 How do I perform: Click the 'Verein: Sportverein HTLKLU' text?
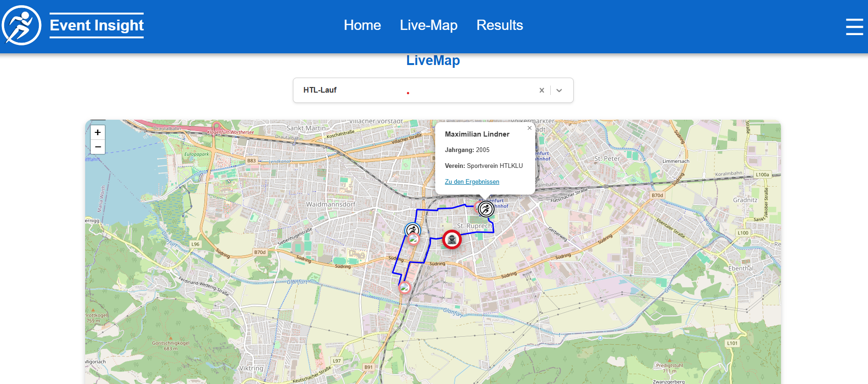[484, 166]
